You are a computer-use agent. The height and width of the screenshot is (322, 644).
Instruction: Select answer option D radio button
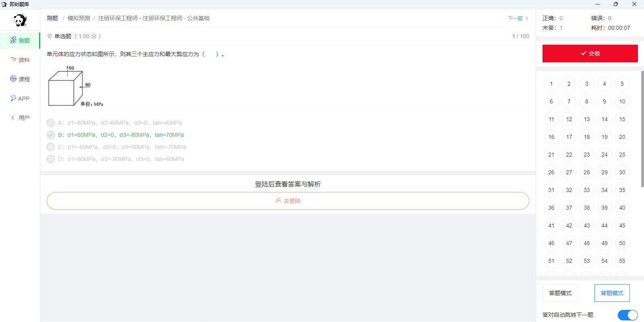coord(51,159)
